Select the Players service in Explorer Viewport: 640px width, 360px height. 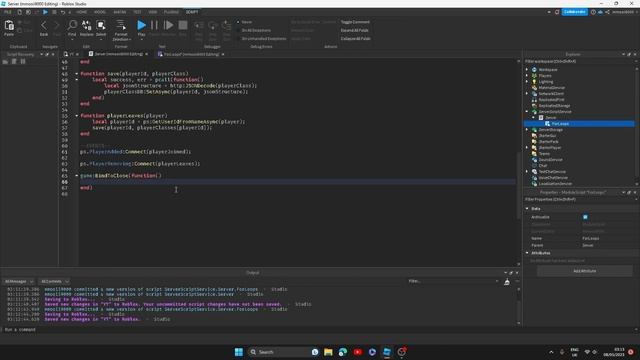pyautogui.click(x=545, y=76)
